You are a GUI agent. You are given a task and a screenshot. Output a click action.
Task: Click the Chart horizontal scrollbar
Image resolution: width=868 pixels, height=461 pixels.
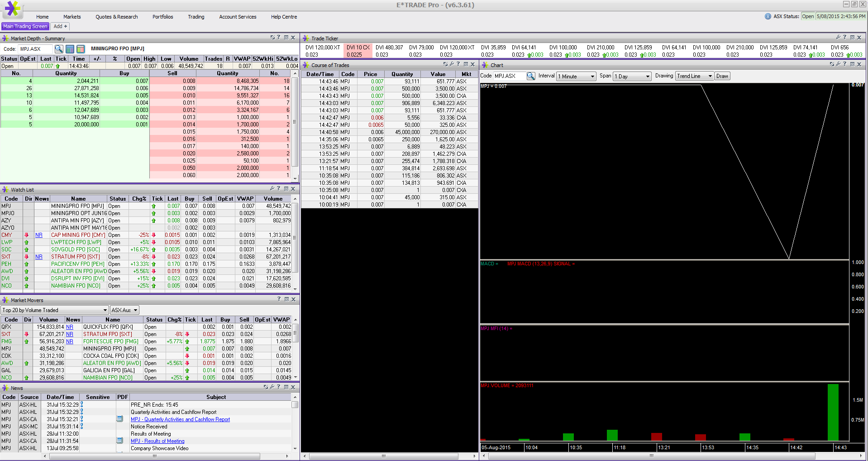click(652, 456)
